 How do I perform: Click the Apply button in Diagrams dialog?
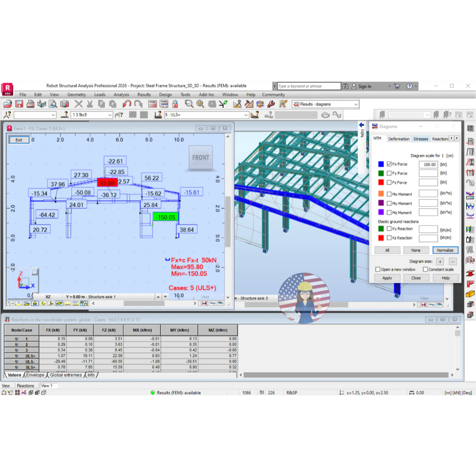click(x=387, y=278)
